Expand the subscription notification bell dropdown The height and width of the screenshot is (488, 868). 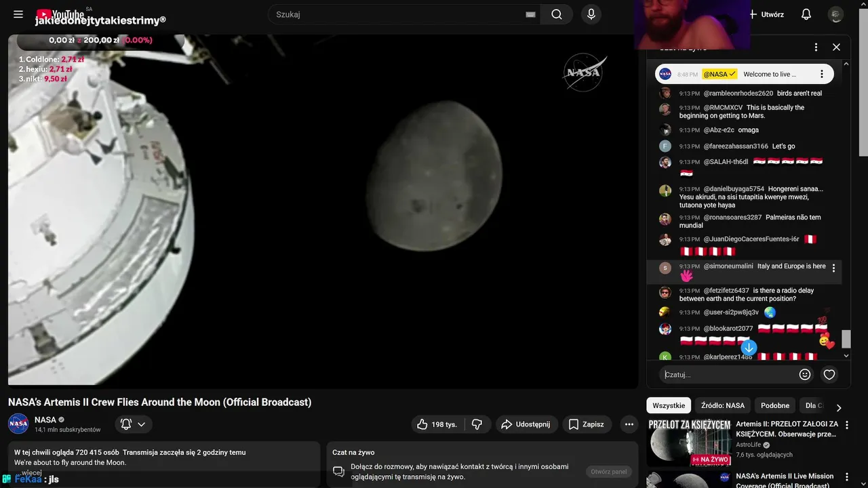(134, 424)
